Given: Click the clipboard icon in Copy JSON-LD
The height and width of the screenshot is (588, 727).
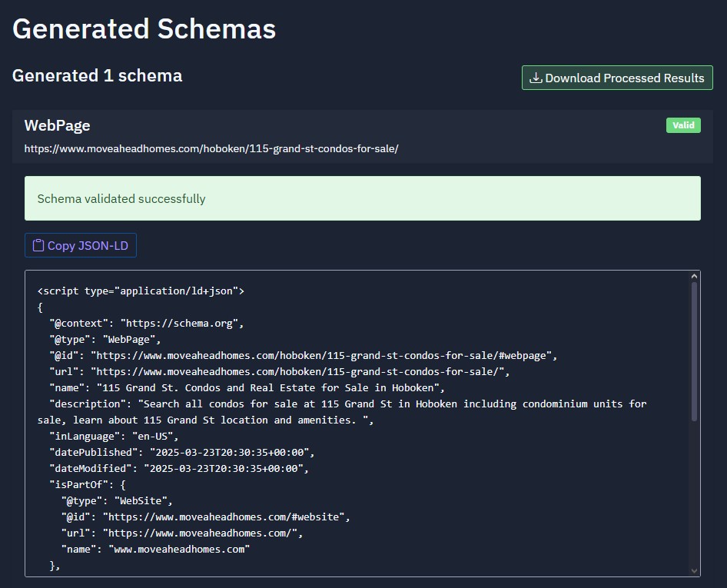Looking at the screenshot, I should click(38, 245).
